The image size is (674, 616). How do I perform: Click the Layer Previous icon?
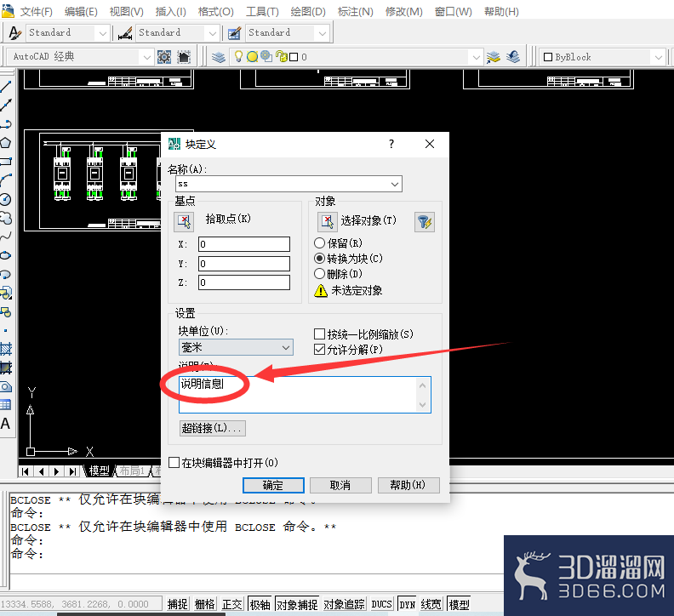[513, 57]
